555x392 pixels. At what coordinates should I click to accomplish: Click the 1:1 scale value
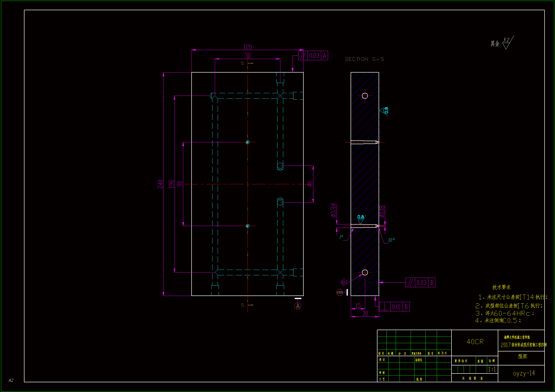tap(492, 369)
